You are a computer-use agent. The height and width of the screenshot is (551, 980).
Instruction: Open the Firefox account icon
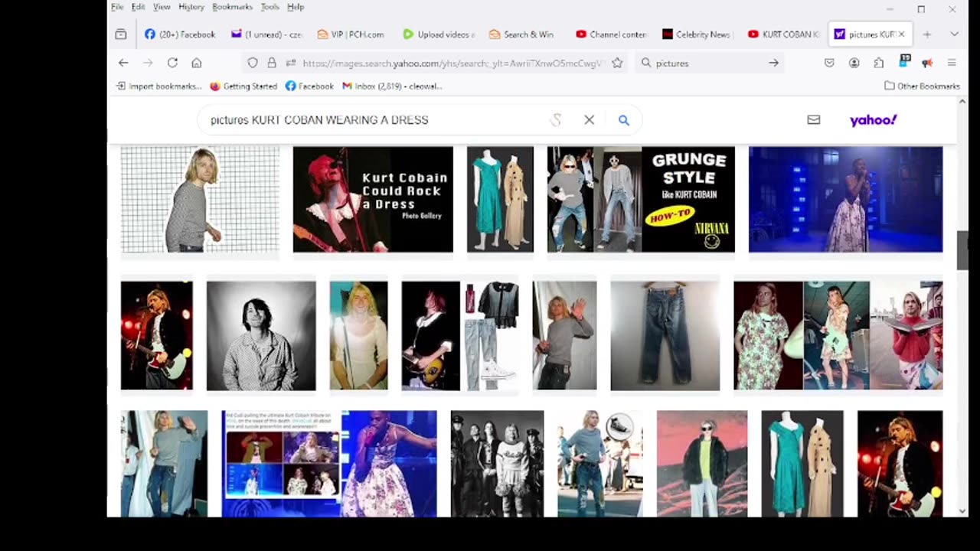click(854, 63)
